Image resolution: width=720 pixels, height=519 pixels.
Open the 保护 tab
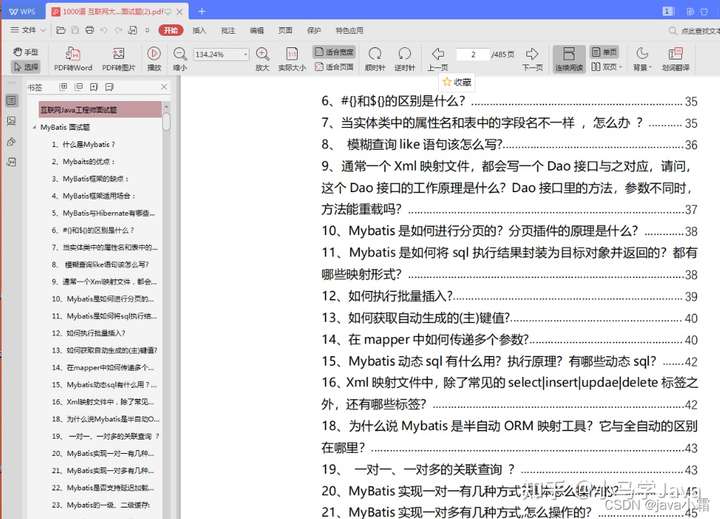coord(314,30)
